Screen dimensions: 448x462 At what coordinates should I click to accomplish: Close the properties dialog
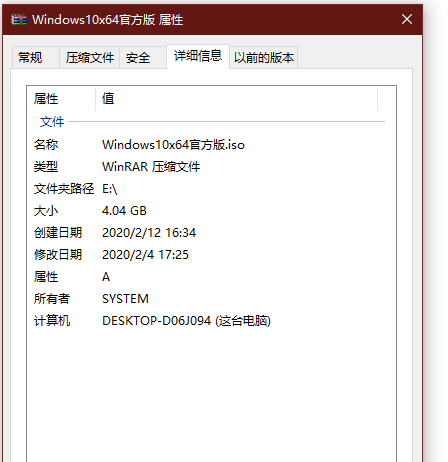point(407,19)
